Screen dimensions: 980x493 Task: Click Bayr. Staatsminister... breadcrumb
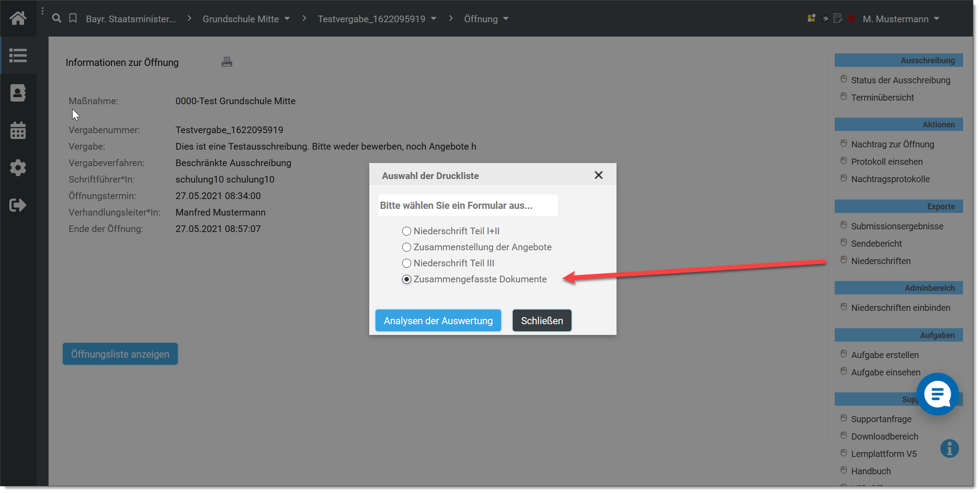(x=131, y=19)
